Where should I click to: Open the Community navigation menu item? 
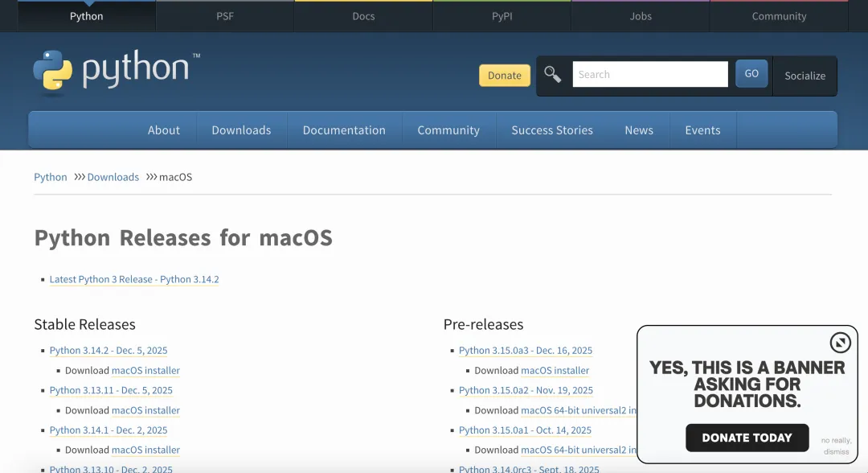[x=448, y=130]
